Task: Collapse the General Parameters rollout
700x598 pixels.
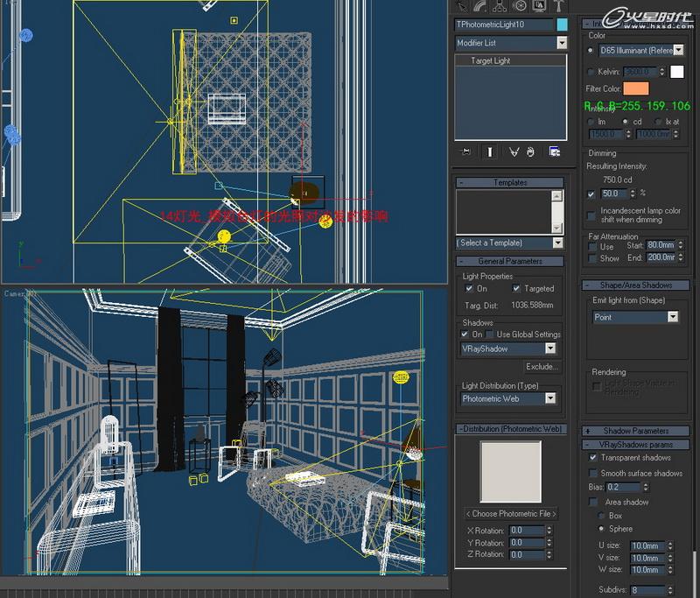Action: point(510,261)
